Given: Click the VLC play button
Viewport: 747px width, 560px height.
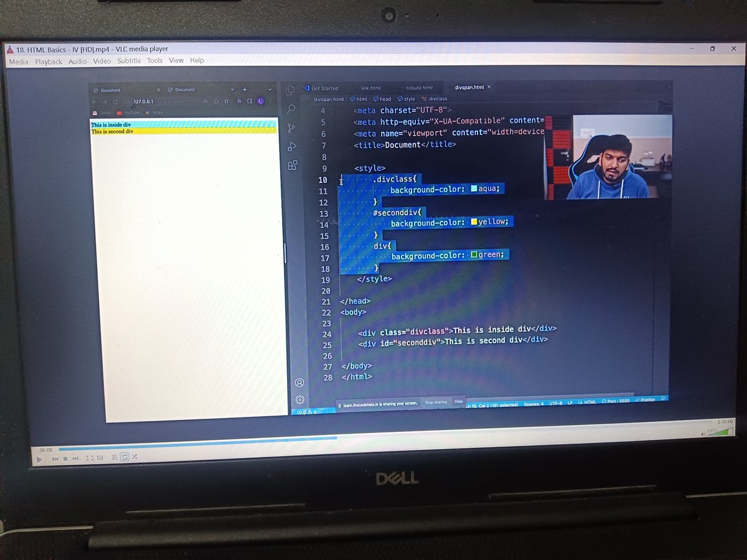Looking at the screenshot, I should pos(39,459).
